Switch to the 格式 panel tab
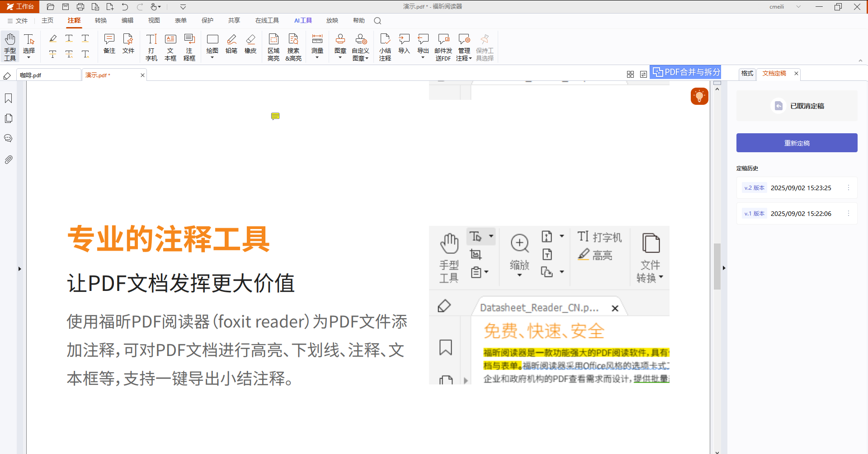This screenshot has height=454, width=868. [x=747, y=73]
